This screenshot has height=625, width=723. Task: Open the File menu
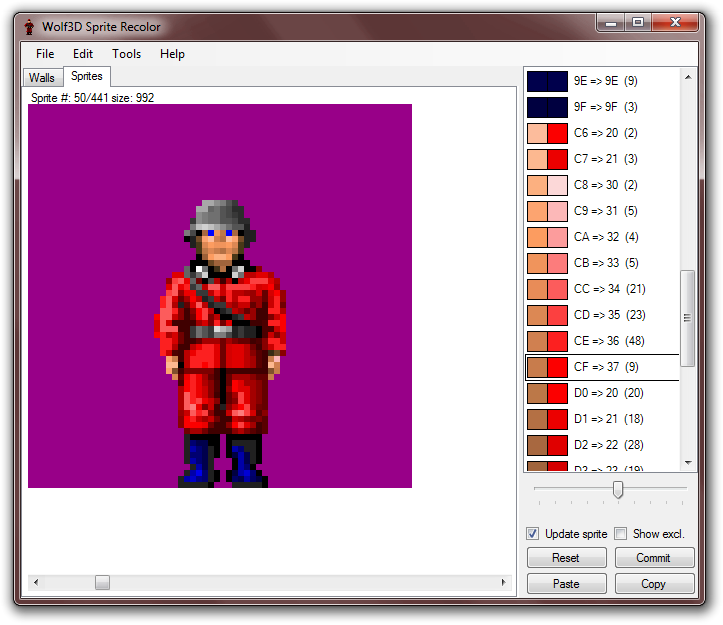(x=45, y=54)
